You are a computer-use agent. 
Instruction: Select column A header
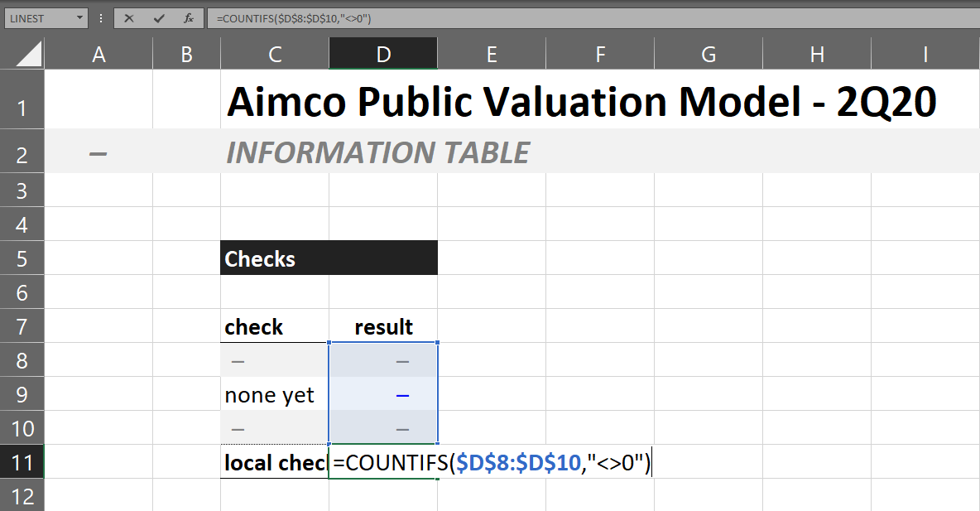pyautogui.click(x=98, y=55)
